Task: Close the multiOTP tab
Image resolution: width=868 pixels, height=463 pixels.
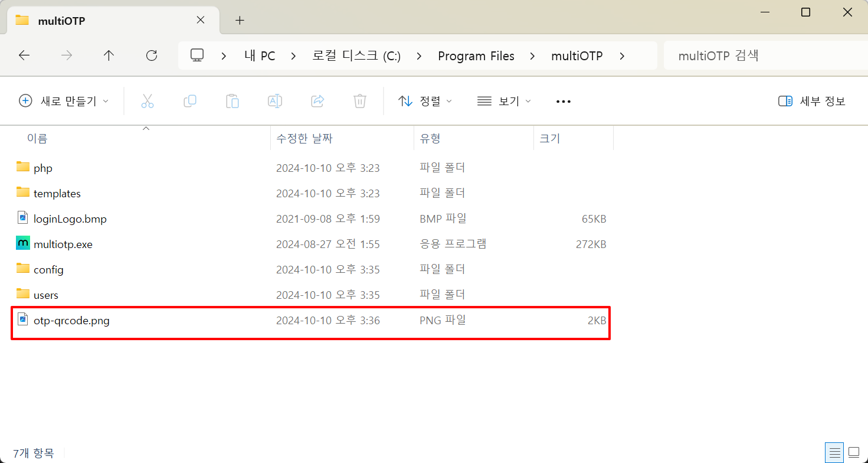Action: (201, 20)
